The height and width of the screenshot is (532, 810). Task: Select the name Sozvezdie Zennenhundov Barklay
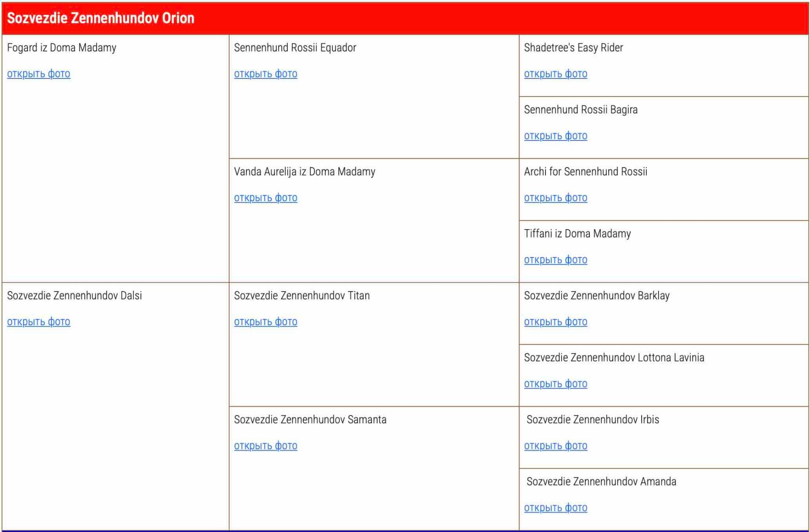[597, 296]
